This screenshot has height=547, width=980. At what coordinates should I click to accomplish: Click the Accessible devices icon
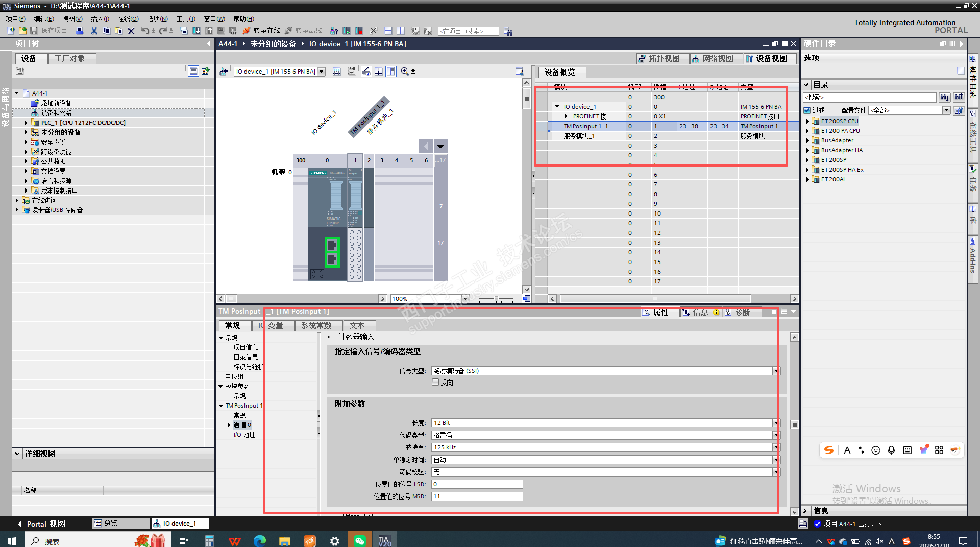pyautogui.click(x=334, y=31)
